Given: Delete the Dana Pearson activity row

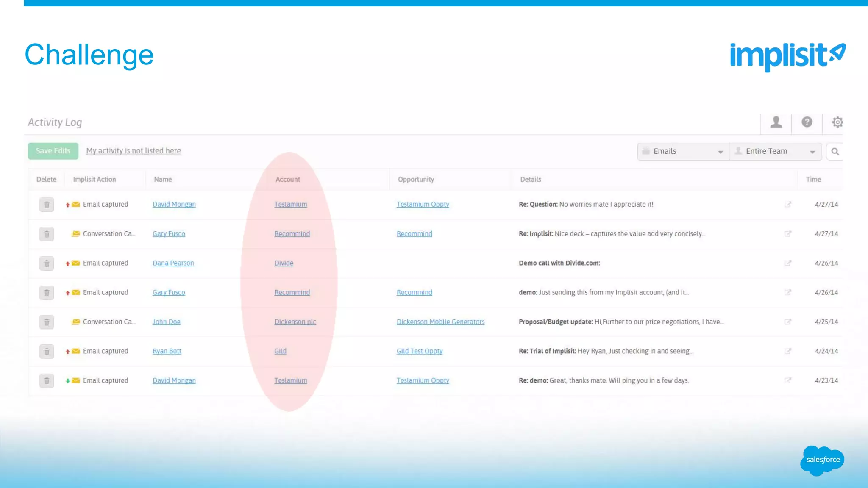Looking at the screenshot, I should pyautogui.click(x=47, y=263).
